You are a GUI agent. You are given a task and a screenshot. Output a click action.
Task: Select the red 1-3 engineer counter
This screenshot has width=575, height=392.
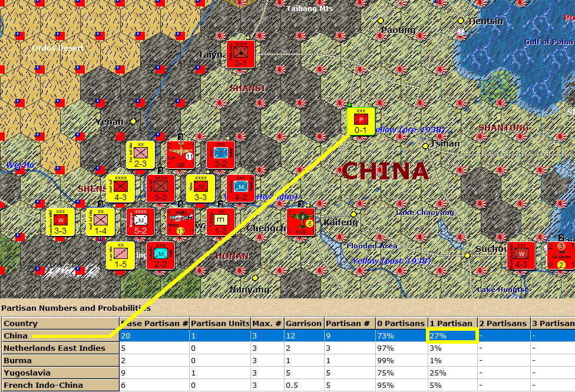pyautogui.click(x=221, y=222)
